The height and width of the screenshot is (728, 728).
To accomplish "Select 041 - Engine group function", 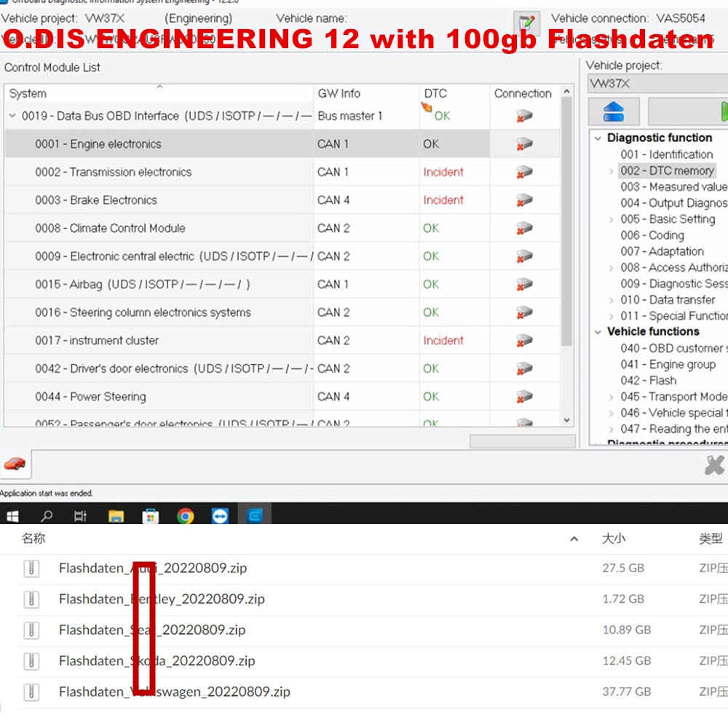I will (x=668, y=365).
